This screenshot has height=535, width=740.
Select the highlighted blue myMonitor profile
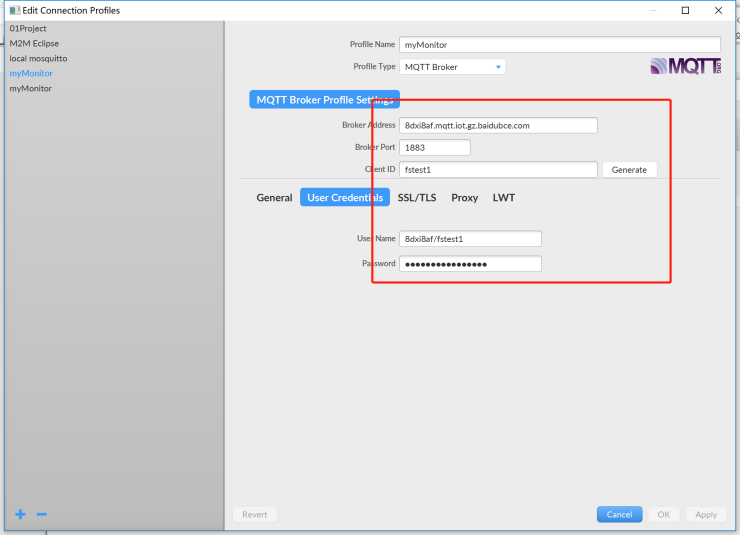31,73
